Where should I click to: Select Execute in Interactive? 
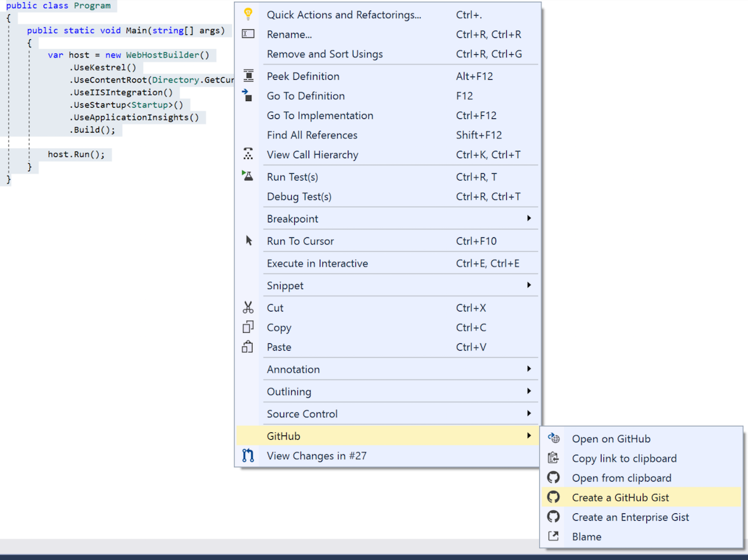point(388,263)
